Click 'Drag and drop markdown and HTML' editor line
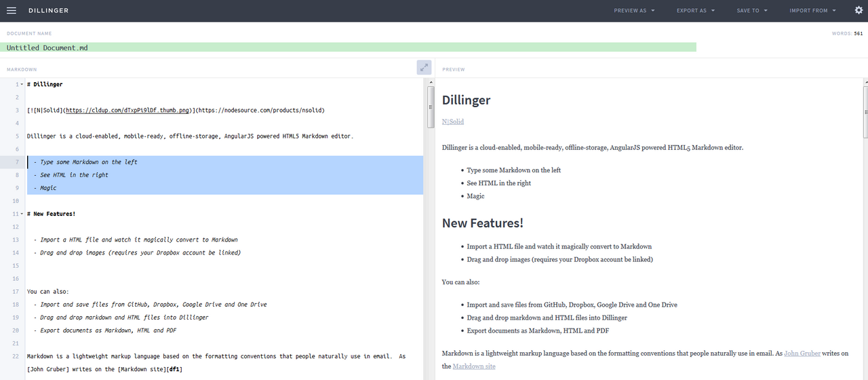Viewport: 868px width, 380px height. [121, 318]
